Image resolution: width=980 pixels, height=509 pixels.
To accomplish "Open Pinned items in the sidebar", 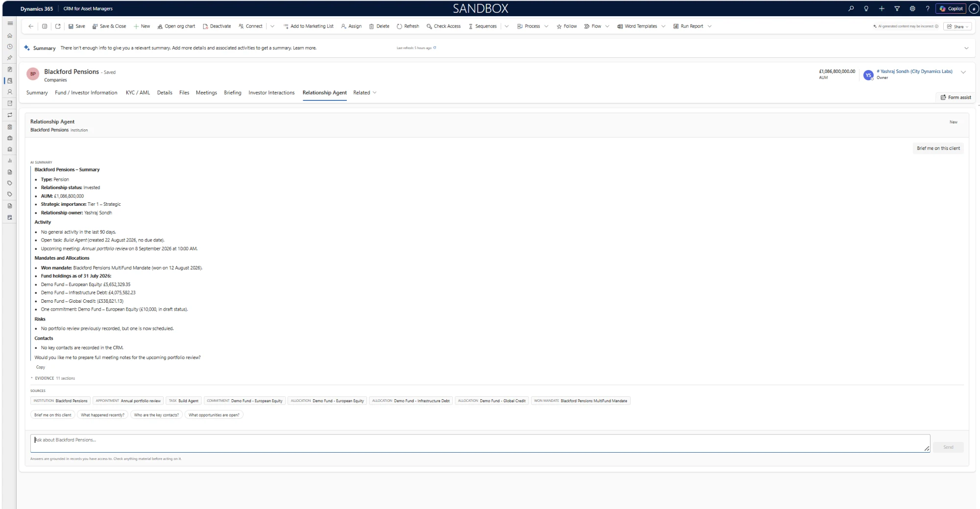I will click(10, 58).
